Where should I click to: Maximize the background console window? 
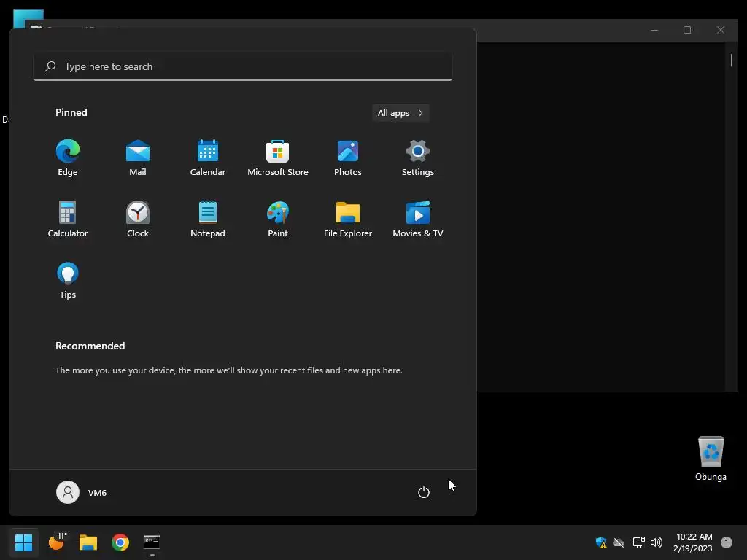pos(687,30)
